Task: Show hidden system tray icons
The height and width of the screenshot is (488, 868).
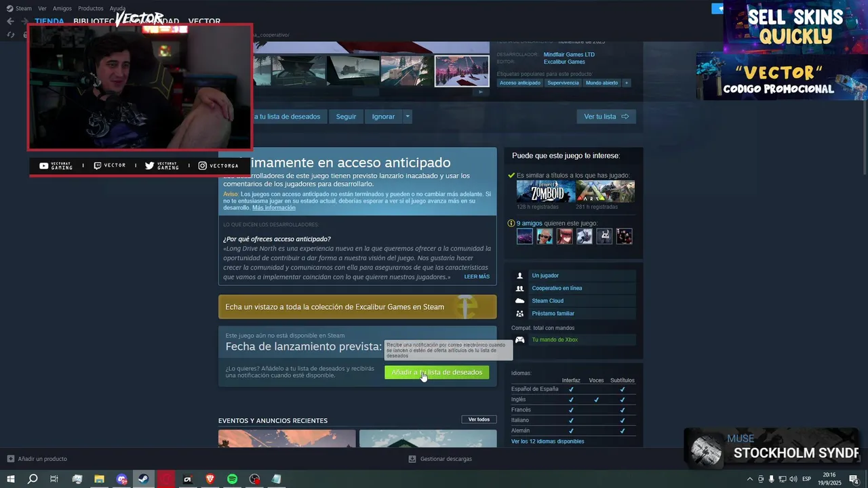Action: point(749,479)
